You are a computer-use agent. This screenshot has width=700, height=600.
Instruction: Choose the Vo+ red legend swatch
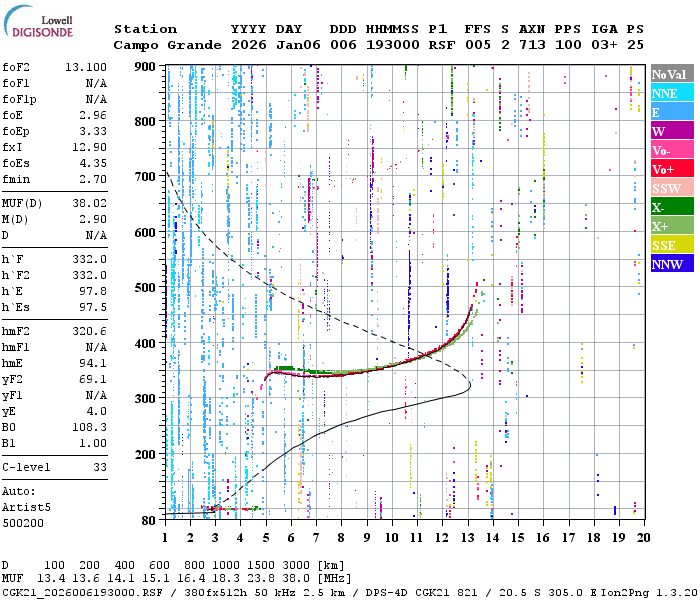(670, 169)
